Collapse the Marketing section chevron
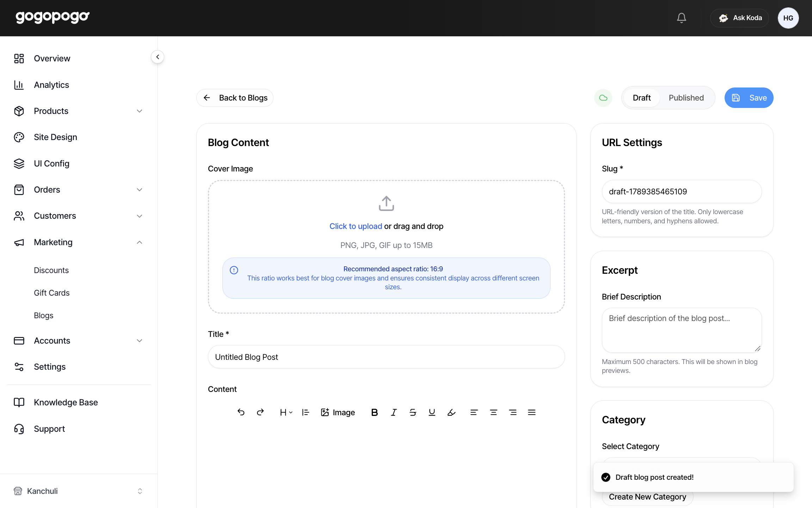 coord(140,242)
